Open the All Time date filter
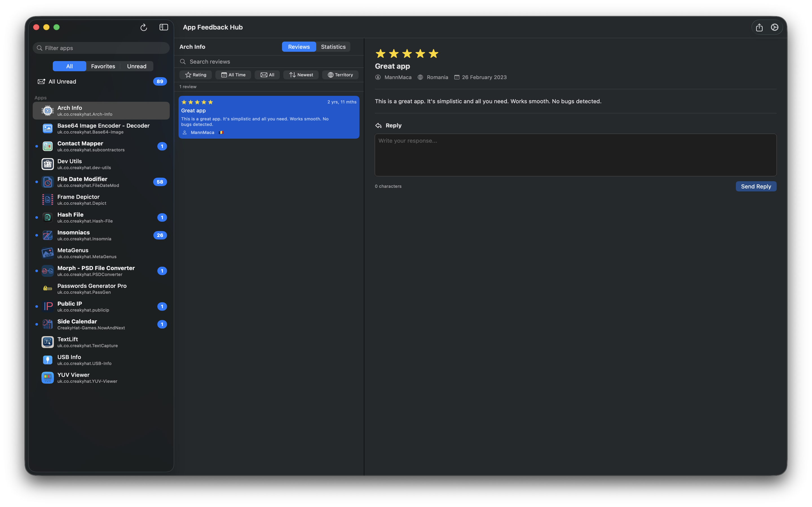This screenshot has height=507, width=812. [x=233, y=74]
